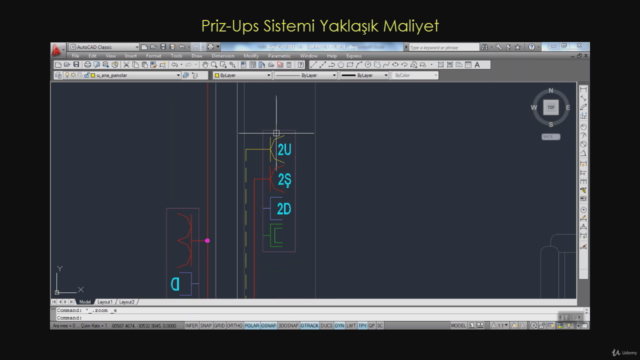Click the yellow layer color swatch
Viewport: 640px width, 360px height.
93,76
